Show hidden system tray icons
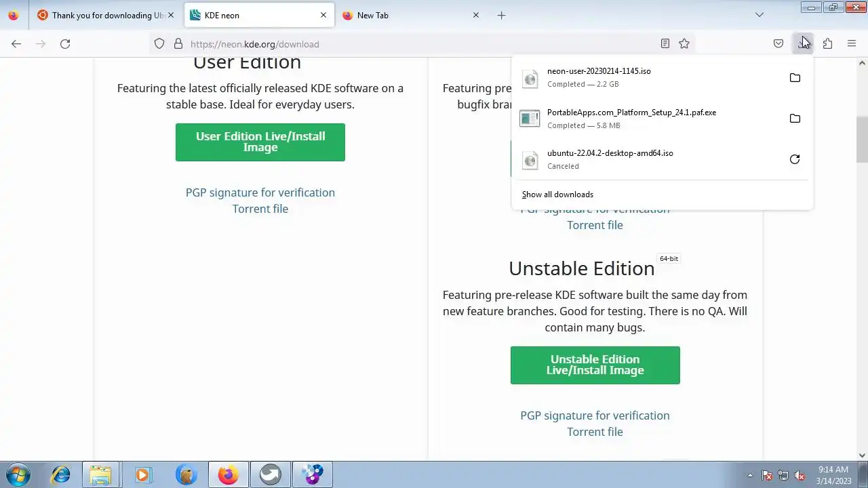Screen dimensions: 868x488 click(750, 476)
